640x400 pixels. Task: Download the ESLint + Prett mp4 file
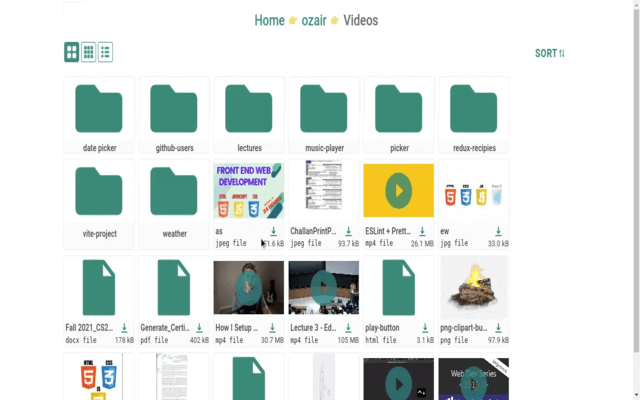click(x=422, y=231)
